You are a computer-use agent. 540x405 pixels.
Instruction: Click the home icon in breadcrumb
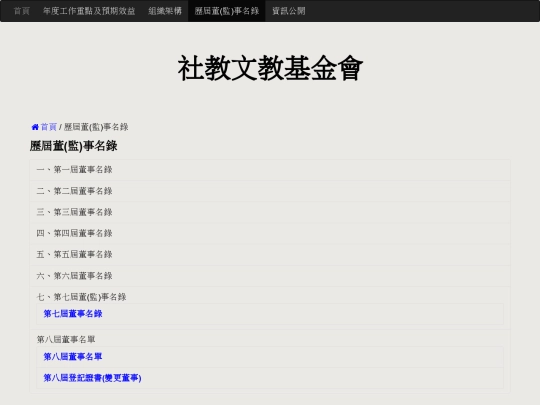tap(35, 127)
